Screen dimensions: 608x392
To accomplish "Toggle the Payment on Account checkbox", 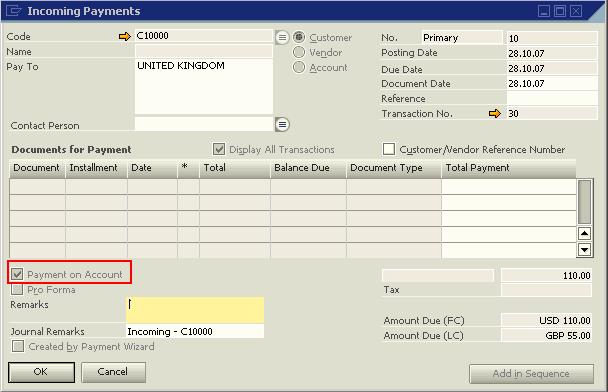I will pos(17,274).
